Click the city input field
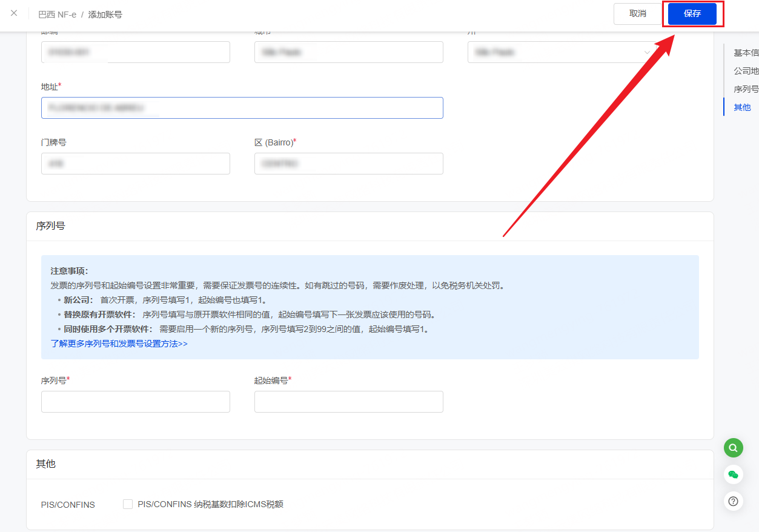The image size is (759, 532). click(x=349, y=52)
